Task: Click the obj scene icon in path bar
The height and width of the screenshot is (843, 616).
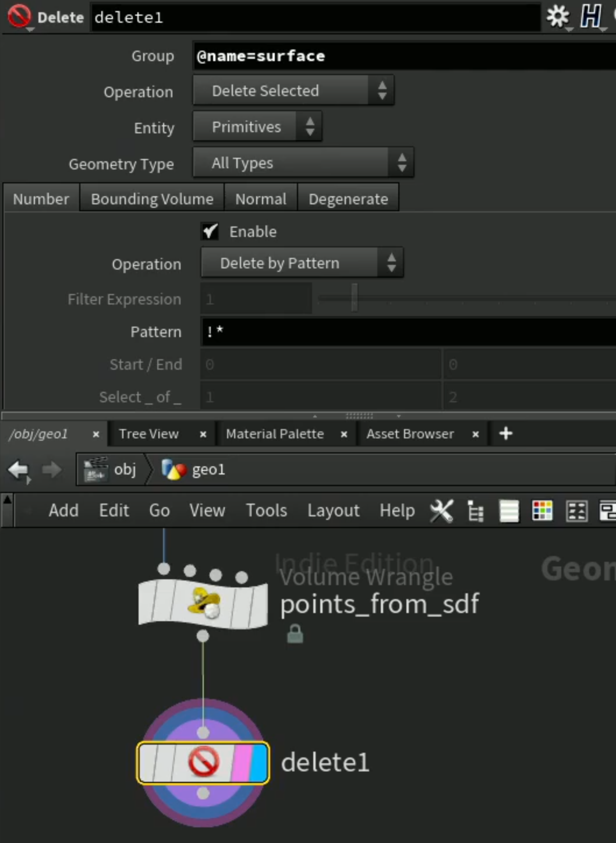Action: (95, 469)
